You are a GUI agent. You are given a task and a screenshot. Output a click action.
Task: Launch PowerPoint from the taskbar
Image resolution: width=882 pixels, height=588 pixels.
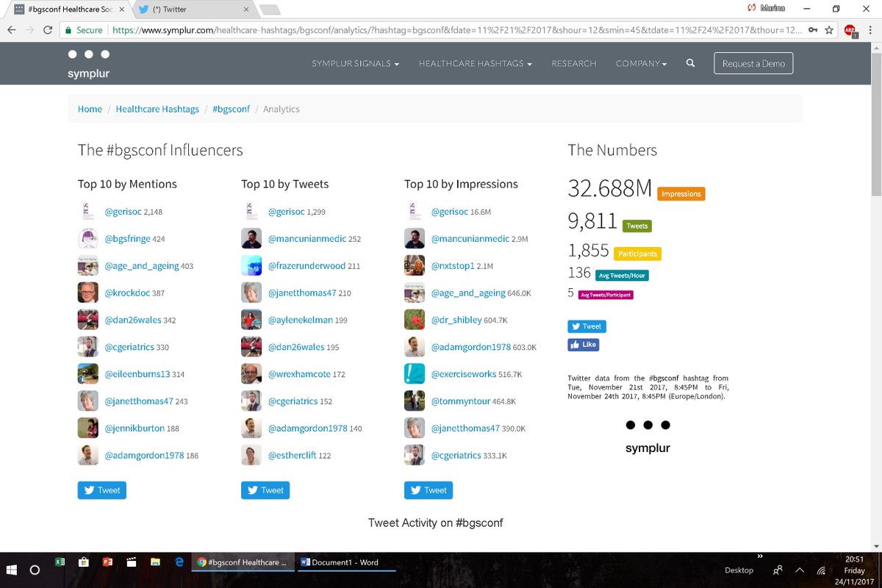[x=107, y=562]
